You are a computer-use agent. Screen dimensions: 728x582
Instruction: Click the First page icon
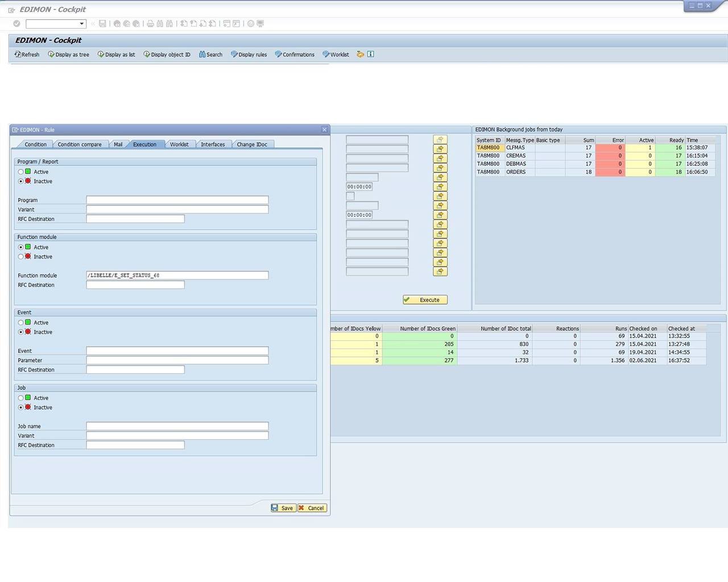tap(184, 24)
